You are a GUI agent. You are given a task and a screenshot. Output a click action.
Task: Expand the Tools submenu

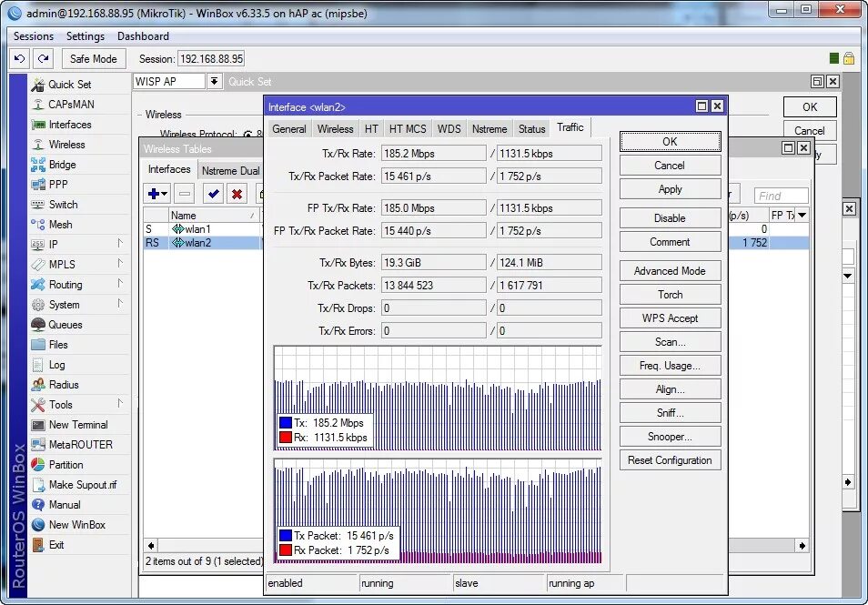(x=120, y=404)
